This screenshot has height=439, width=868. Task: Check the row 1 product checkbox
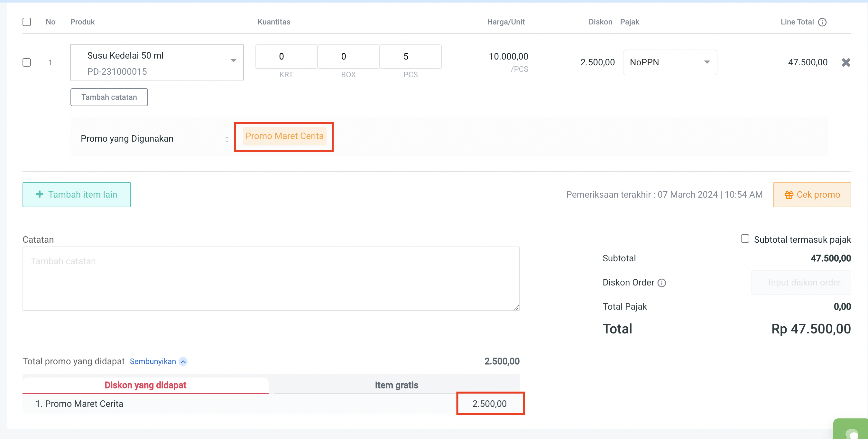click(x=27, y=62)
